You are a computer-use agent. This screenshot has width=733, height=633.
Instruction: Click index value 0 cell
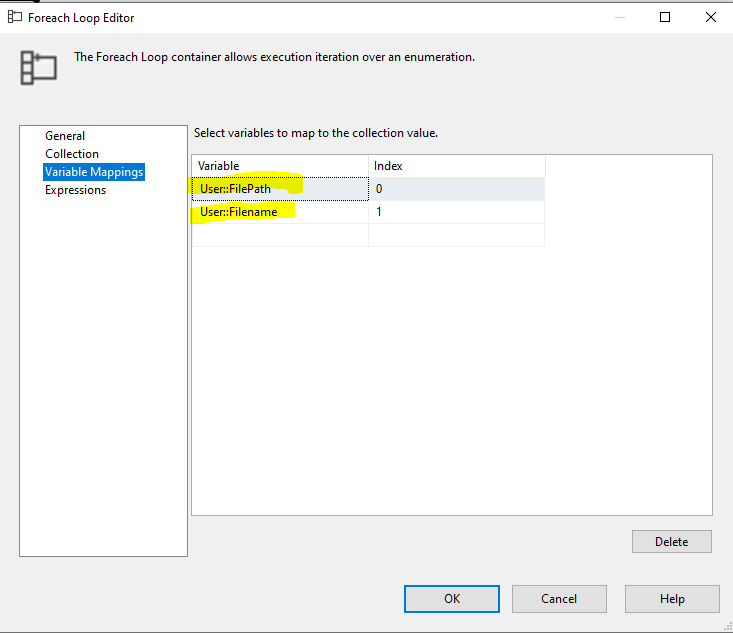tap(456, 189)
